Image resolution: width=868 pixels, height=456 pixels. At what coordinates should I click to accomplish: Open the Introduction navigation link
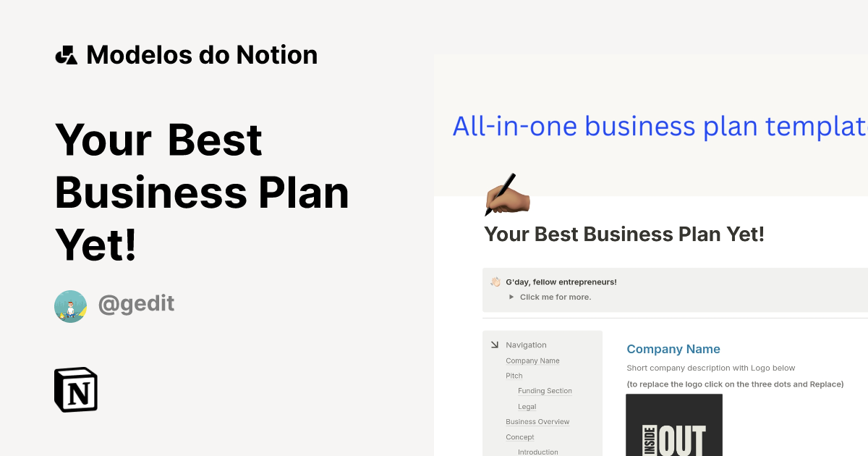537,452
